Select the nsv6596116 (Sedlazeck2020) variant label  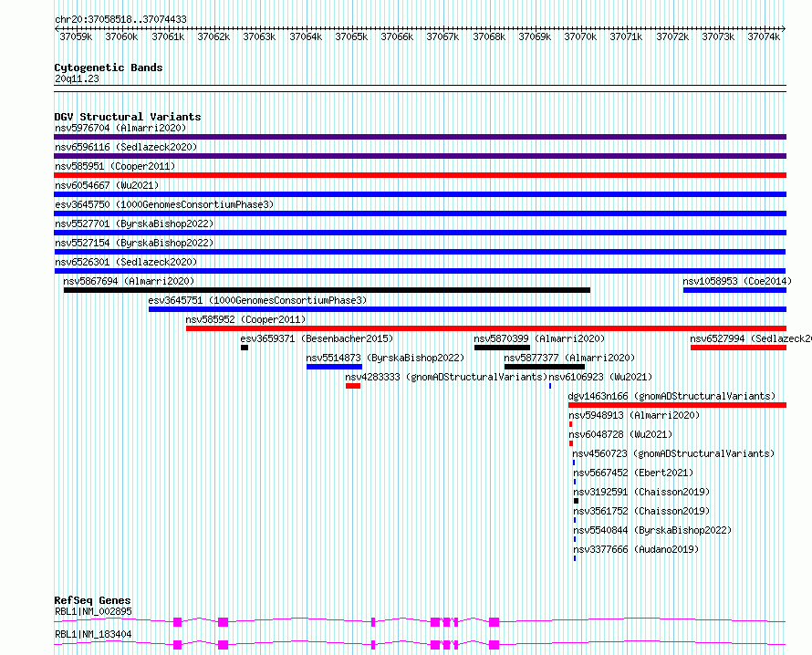(126, 147)
